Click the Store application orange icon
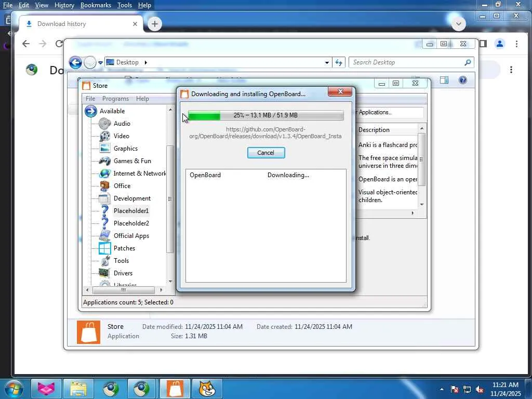 click(88, 332)
